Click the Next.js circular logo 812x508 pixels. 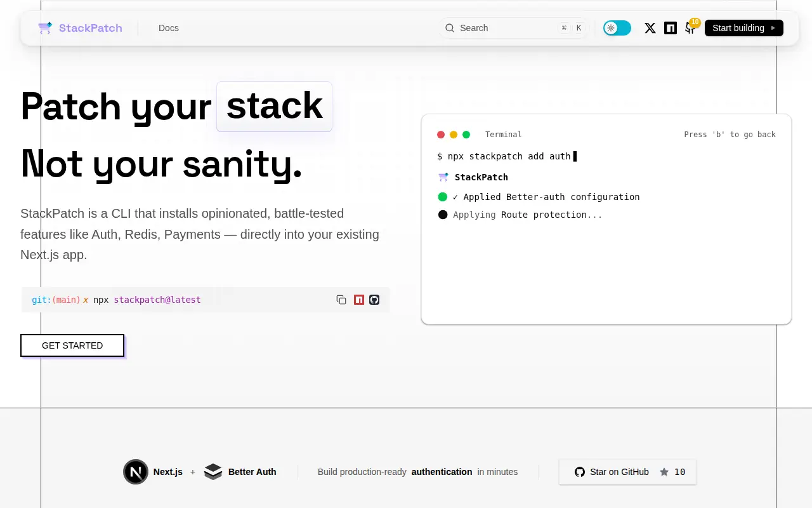136,472
